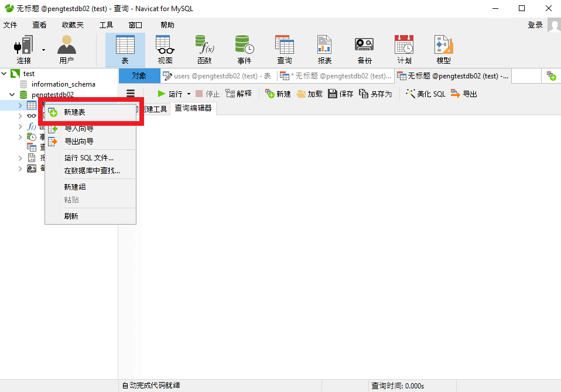Select the 报表 reports toolbar icon
This screenshot has height=392, width=561.
point(324,50)
